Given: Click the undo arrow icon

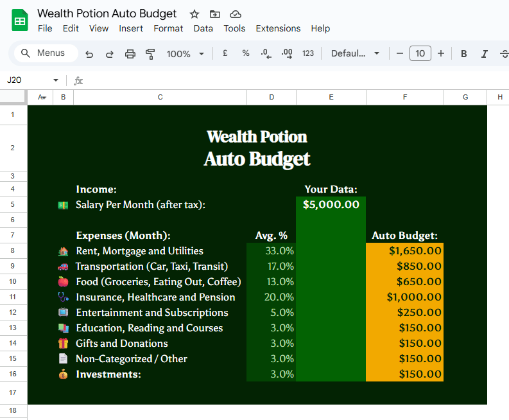Looking at the screenshot, I should tap(89, 54).
